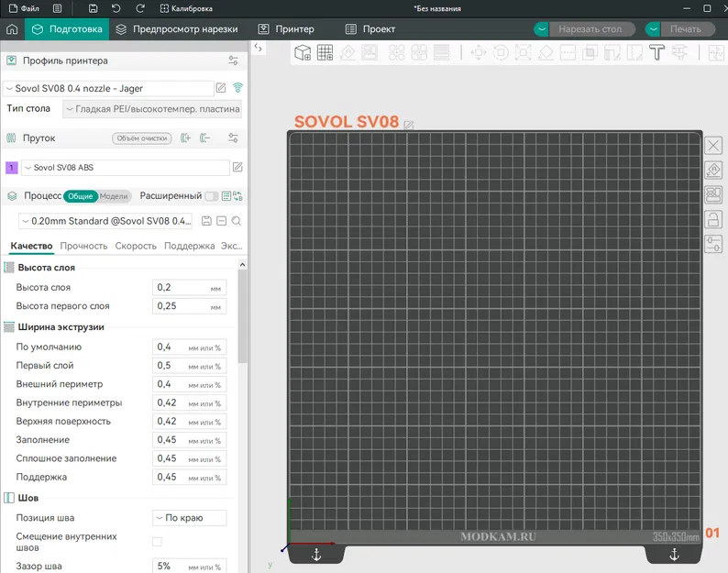This screenshot has width=728, height=573.
Task: Go to the Home screen icon
Action: coord(12,29)
